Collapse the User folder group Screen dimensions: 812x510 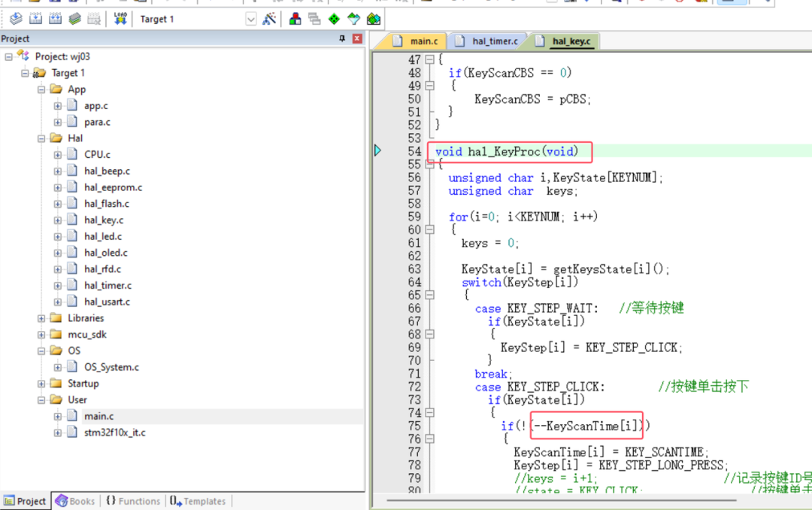tap(41, 400)
